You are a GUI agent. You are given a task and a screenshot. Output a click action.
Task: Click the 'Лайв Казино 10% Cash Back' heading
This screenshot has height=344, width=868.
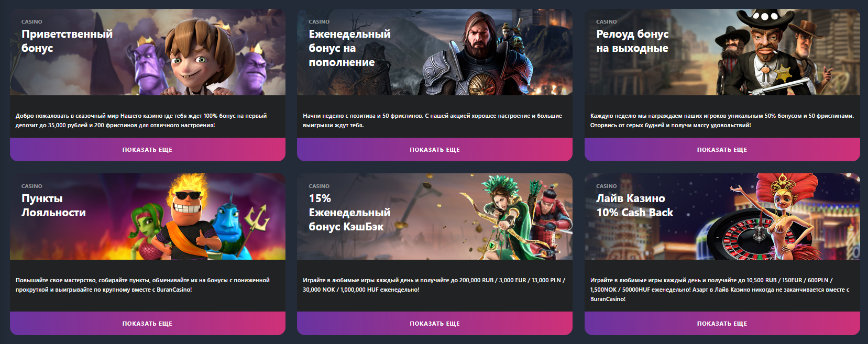click(x=634, y=205)
